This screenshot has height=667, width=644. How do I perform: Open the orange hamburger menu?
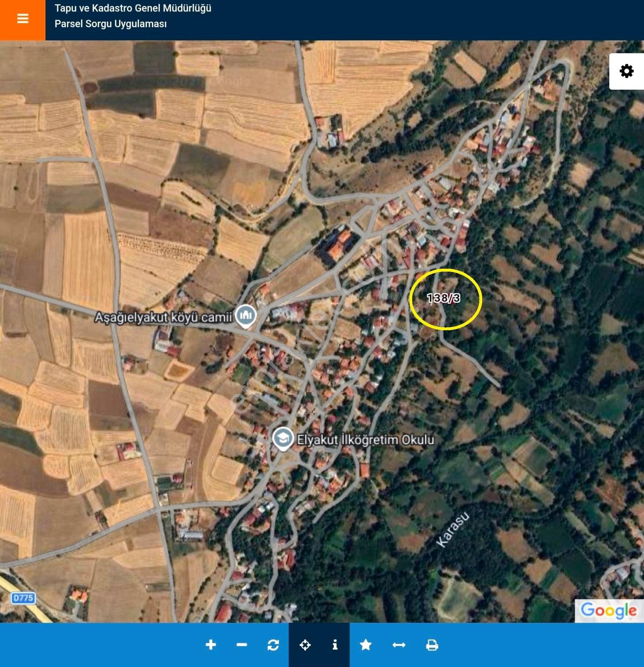(x=23, y=19)
